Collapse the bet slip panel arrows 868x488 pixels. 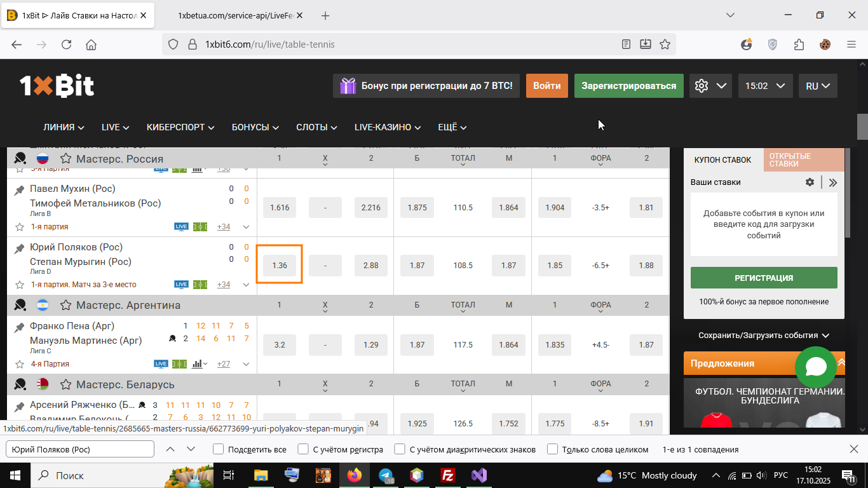click(833, 182)
